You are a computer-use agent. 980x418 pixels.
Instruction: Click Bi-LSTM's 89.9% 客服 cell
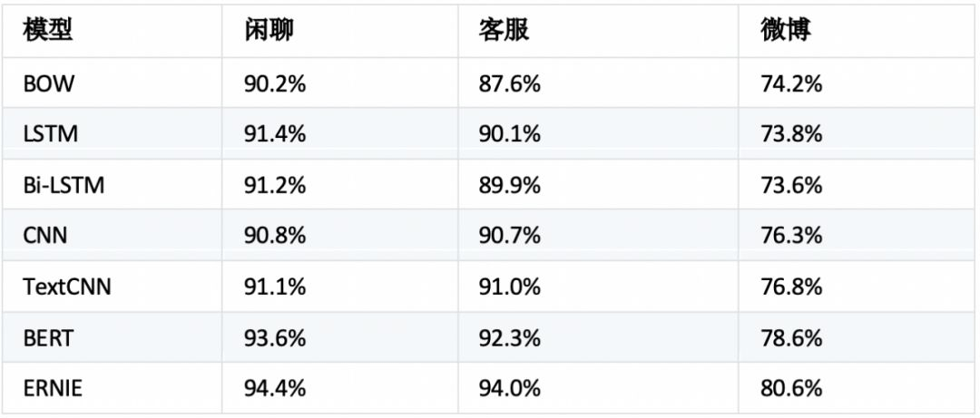coord(510,185)
